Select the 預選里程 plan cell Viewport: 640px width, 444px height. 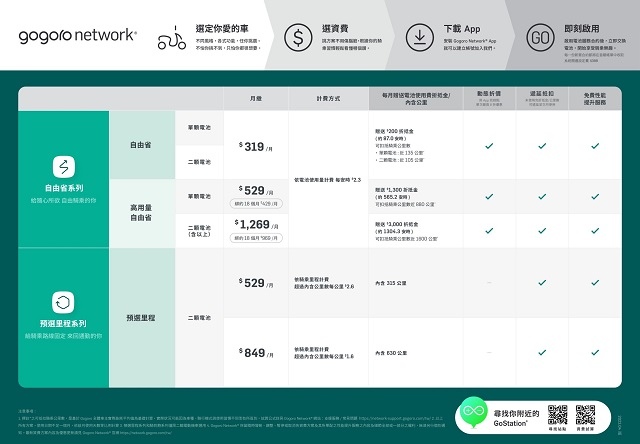tap(141, 317)
